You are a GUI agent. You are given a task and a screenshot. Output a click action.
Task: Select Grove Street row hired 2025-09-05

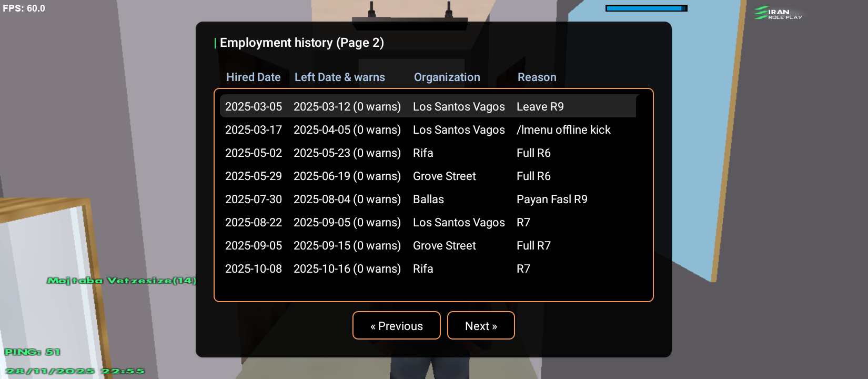pos(427,245)
